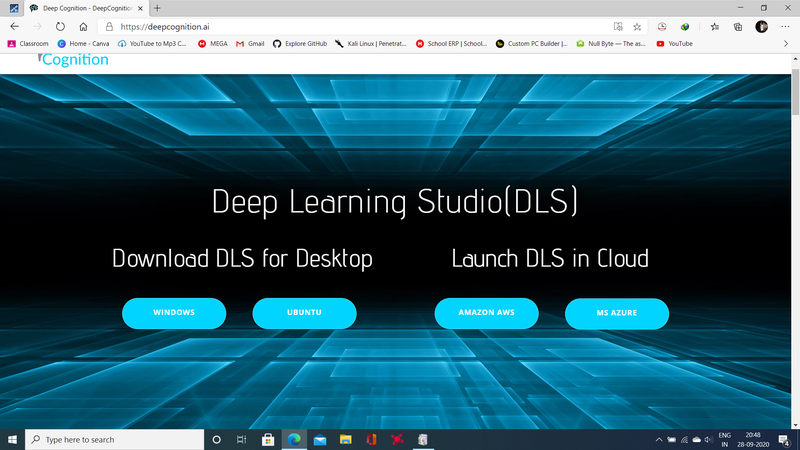
Task: Click the address bar URL field
Action: tap(357, 27)
